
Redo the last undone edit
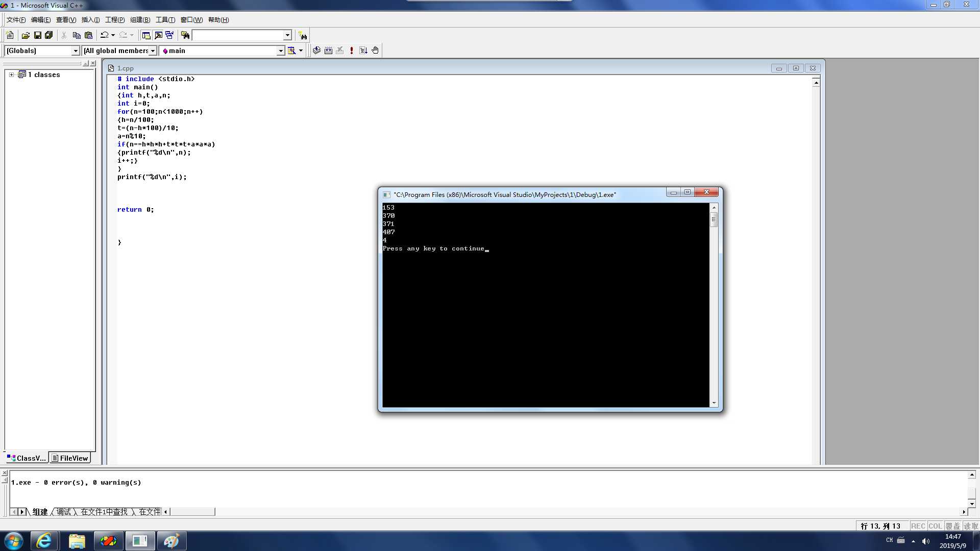pyautogui.click(x=124, y=35)
